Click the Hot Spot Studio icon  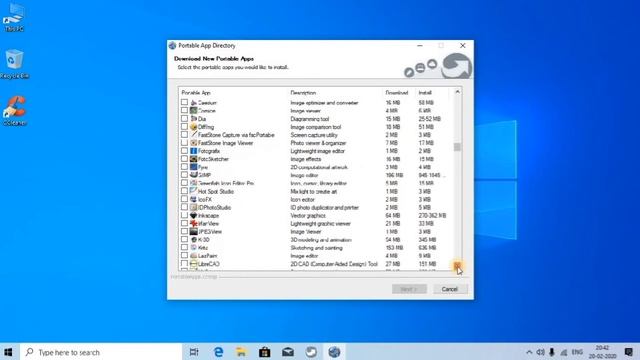pos(193,191)
